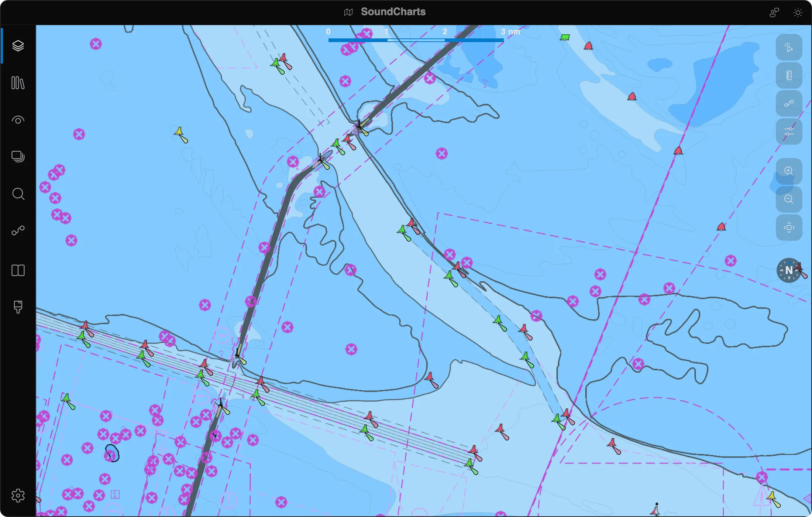The image size is (812, 517).
Task: Select the green buoy at top of chart
Action: 565,37
